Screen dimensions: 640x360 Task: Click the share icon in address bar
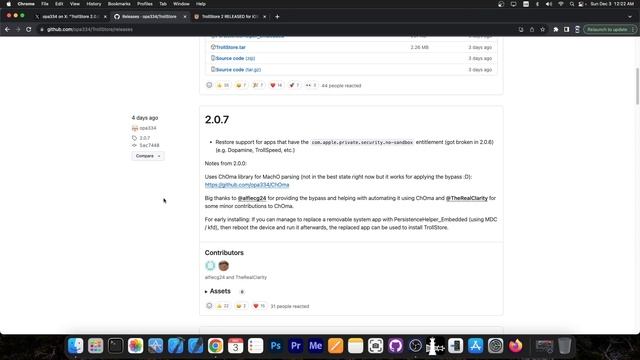click(x=532, y=29)
